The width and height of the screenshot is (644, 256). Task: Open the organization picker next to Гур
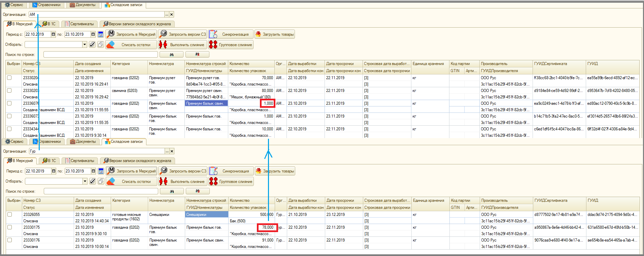[x=167, y=151]
